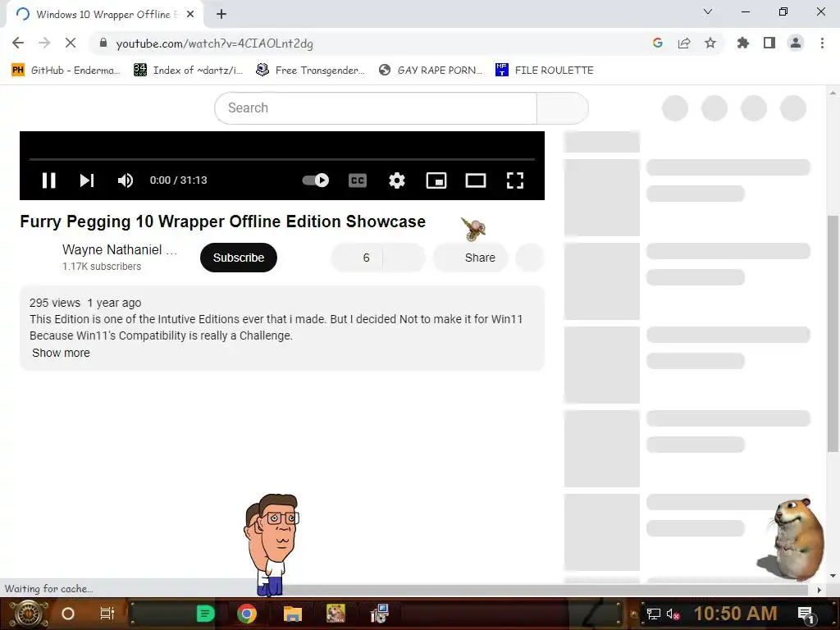
Task: Open Wayne Nathaniel channel name link
Action: (120, 249)
